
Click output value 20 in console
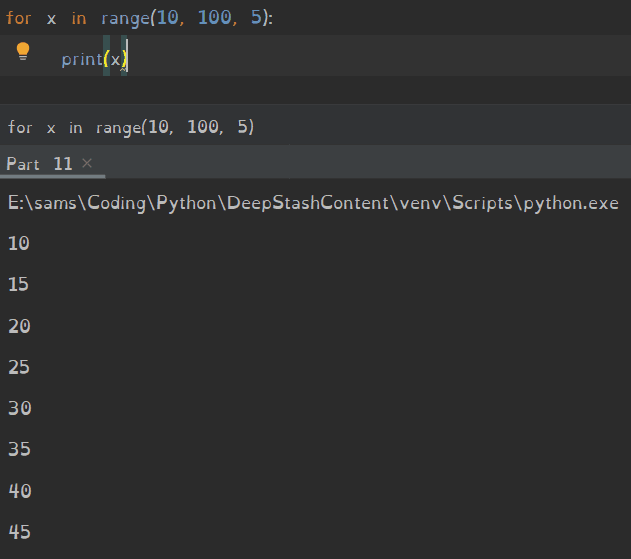[x=19, y=326]
